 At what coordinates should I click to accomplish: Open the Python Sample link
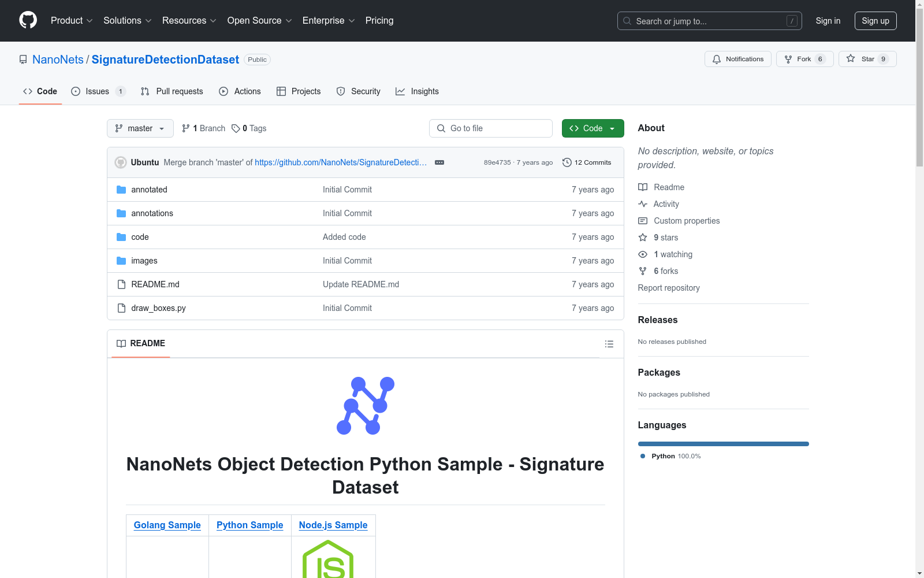(250, 525)
